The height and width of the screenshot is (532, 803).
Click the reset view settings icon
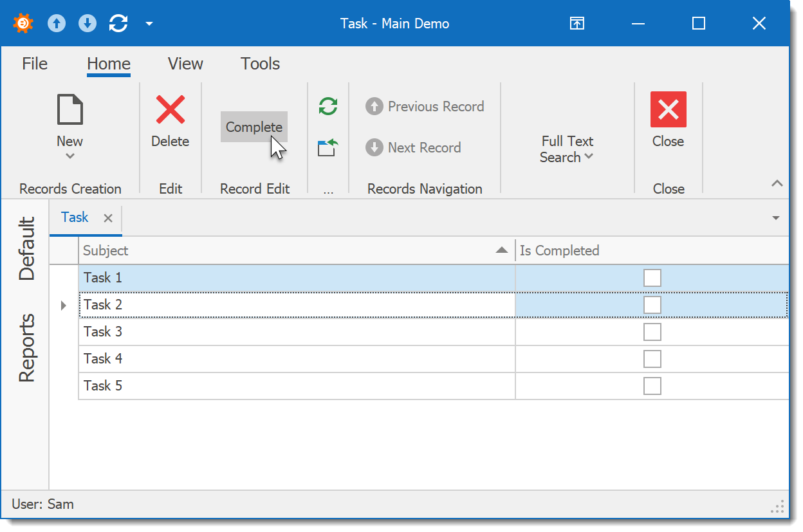point(328,148)
